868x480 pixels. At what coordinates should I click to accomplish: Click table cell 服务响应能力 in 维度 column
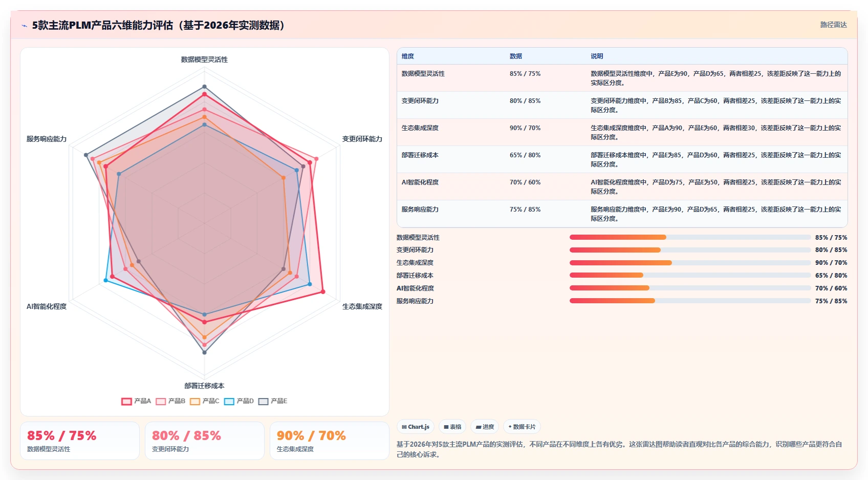point(420,210)
